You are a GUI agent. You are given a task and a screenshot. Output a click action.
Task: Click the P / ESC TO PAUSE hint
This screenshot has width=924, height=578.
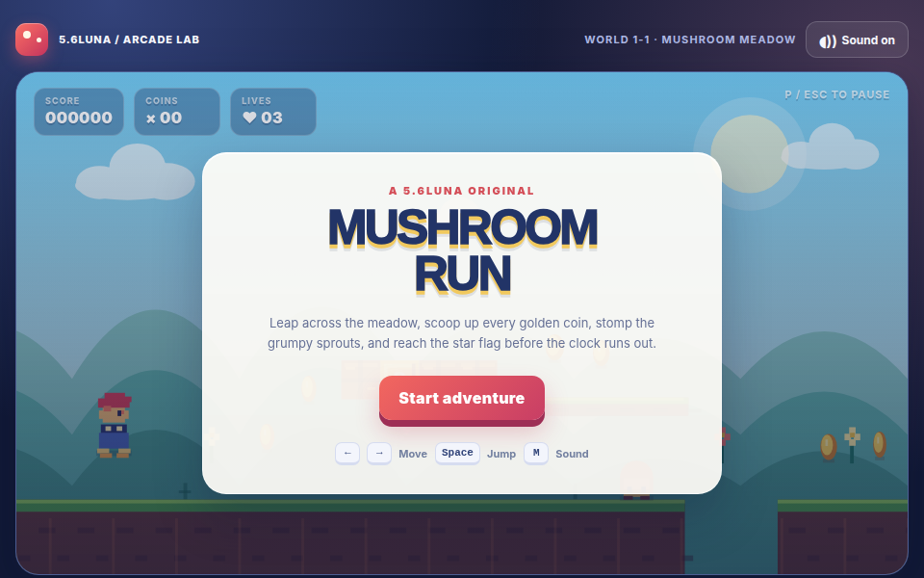836,95
